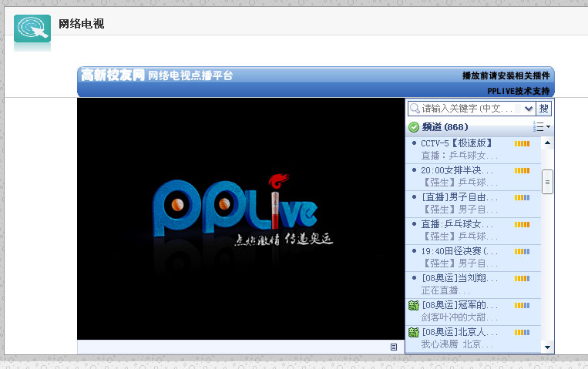This screenshot has width=588, height=369.
Task: Click 新 badge next to [08奥运]冠军的
Action: pyautogui.click(x=413, y=306)
